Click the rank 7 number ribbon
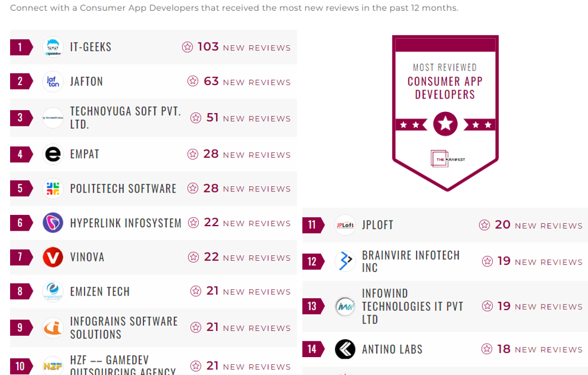Viewport: 588px width, 375px height. 20,257
